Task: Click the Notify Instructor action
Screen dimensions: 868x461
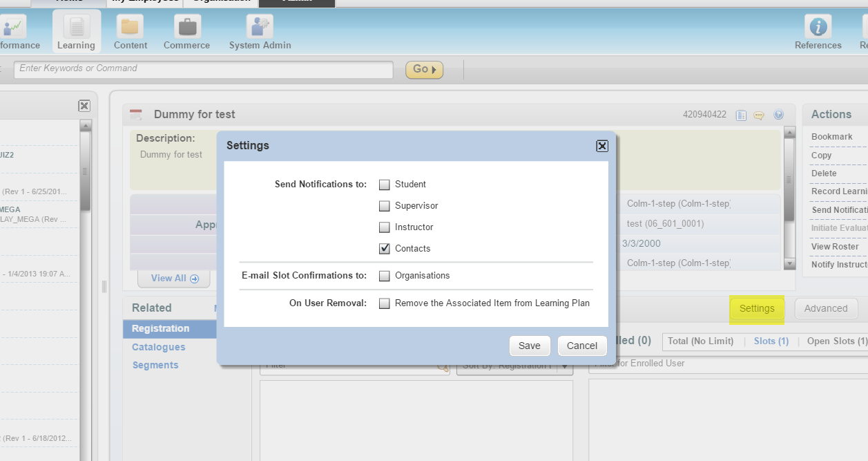Action: pyautogui.click(x=840, y=265)
